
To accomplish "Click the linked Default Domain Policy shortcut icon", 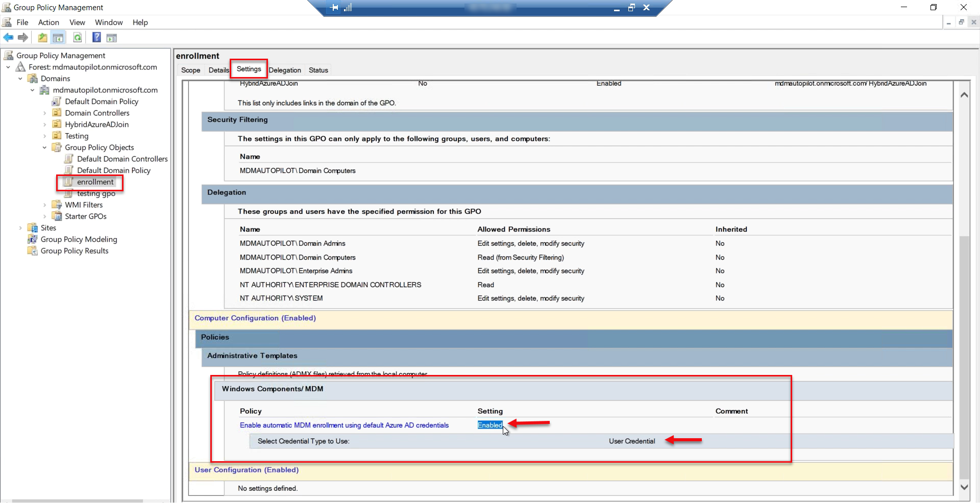I will (57, 102).
